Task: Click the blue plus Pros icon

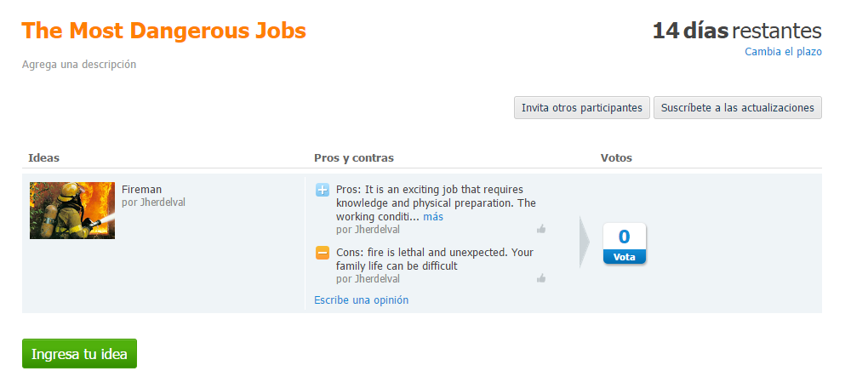Action: (323, 190)
